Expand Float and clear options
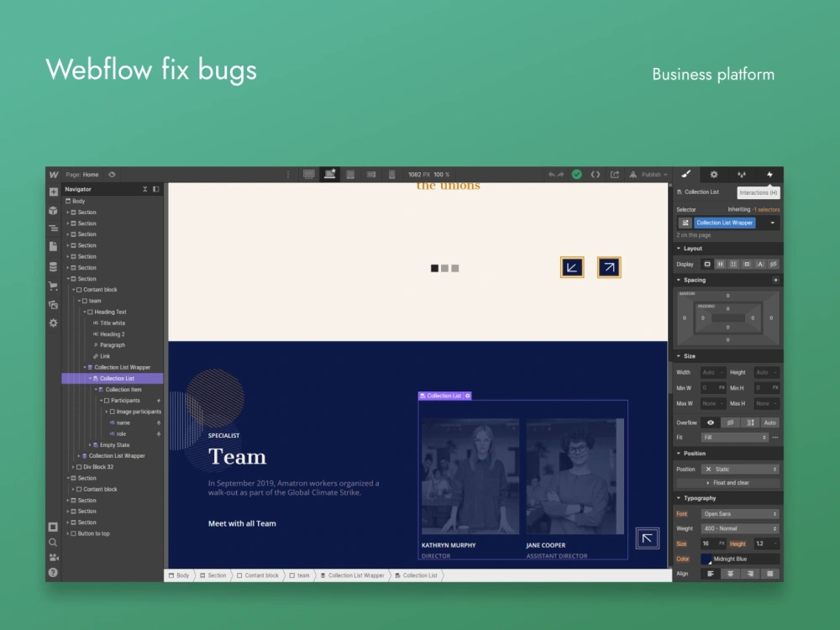Image resolution: width=840 pixels, height=630 pixels. 728,483
